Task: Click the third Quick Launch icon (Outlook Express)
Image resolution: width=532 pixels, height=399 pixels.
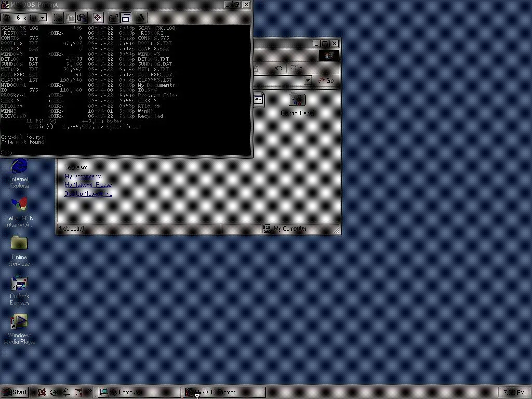Action: tap(66, 392)
